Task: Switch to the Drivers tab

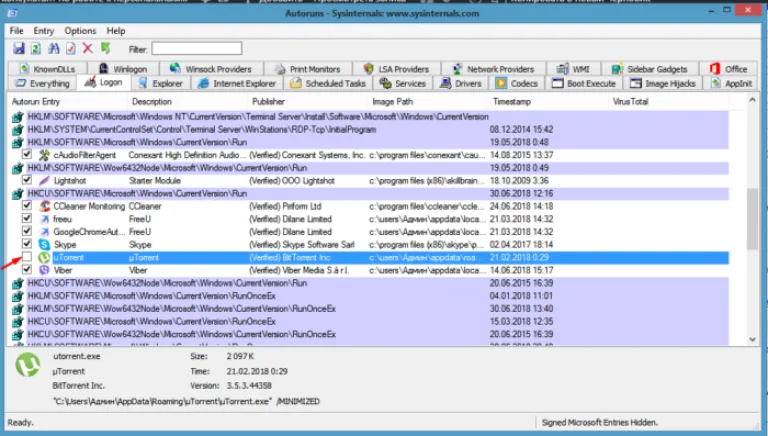Action: click(x=461, y=84)
